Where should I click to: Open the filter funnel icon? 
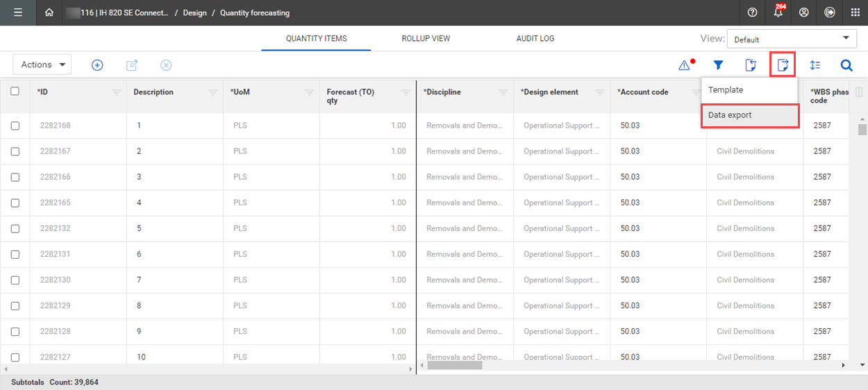click(x=718, y=65)
